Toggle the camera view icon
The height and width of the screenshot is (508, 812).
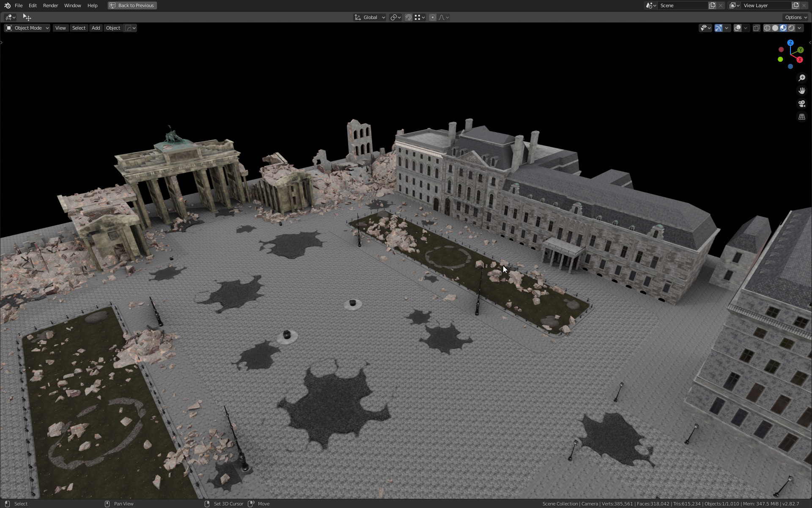[801, 104]
